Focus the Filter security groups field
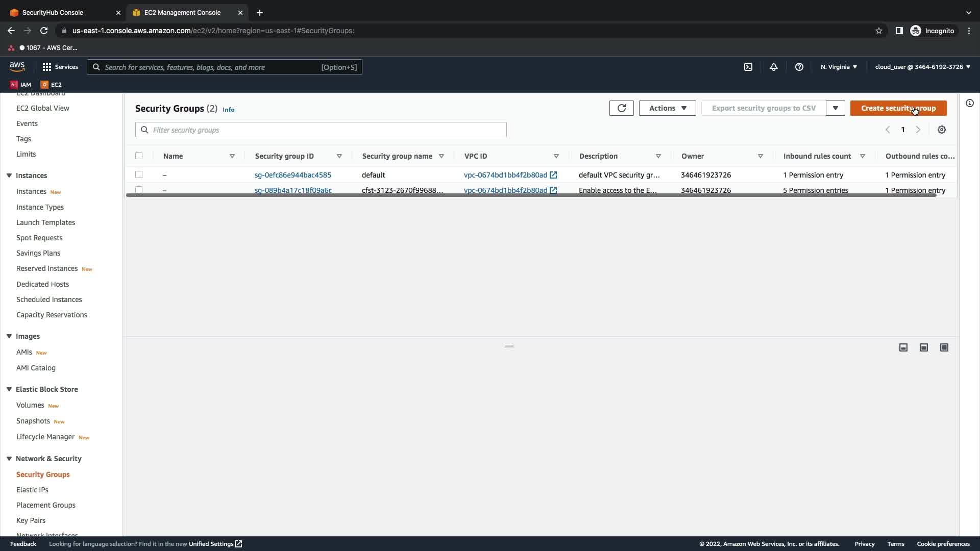Image resolution: width=980 pixels, height=551 pixels. [x=327, y=130]
